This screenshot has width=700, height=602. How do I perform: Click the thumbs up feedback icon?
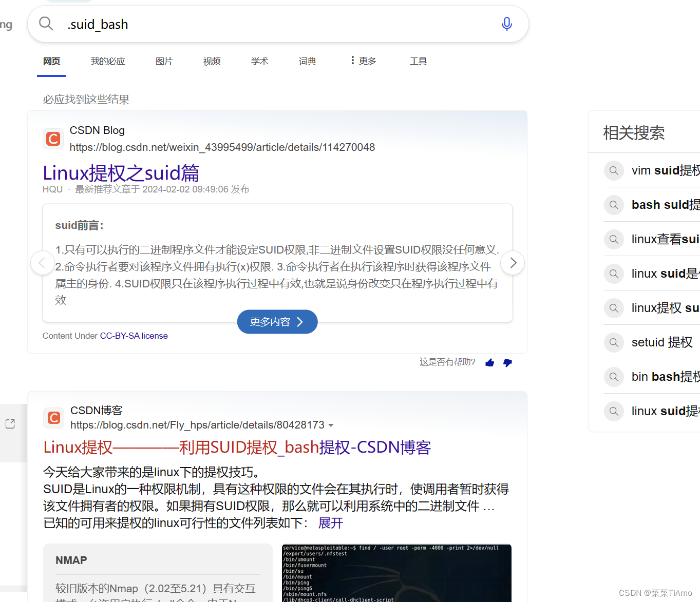tap(490, 363)
